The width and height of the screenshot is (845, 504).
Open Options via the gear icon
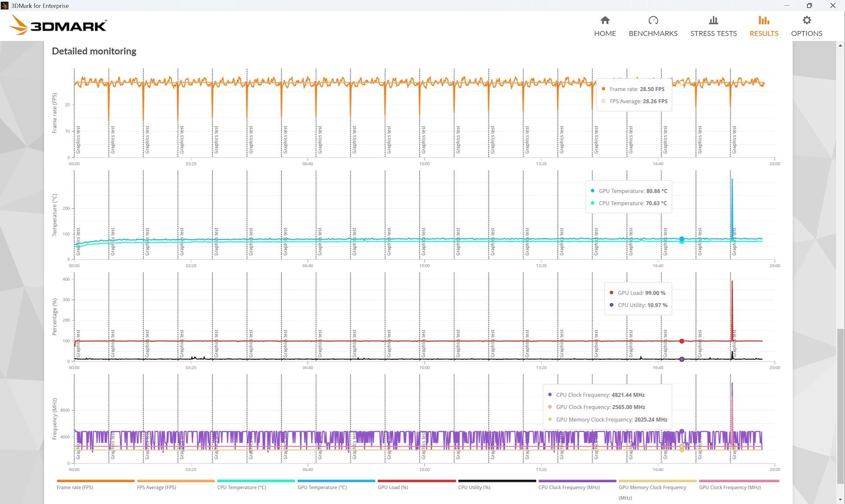pos(806,20)
